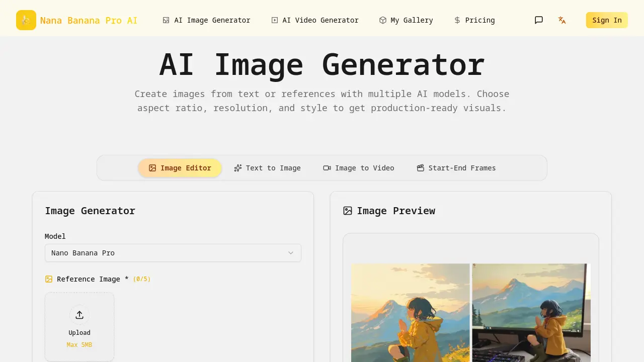Screen dimensions: 644x362
Task: Open the AI Video Generator nav item
Action: pos(315,20)
